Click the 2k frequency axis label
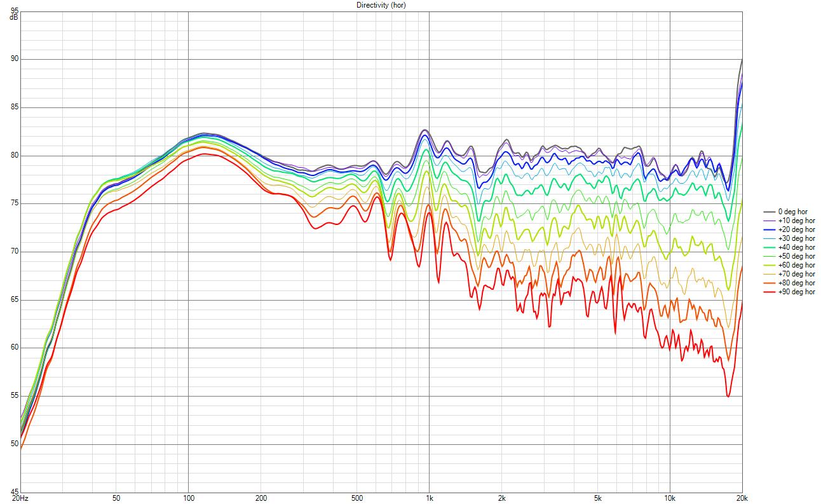The image size is (821, 504). [x=501, y=498]
